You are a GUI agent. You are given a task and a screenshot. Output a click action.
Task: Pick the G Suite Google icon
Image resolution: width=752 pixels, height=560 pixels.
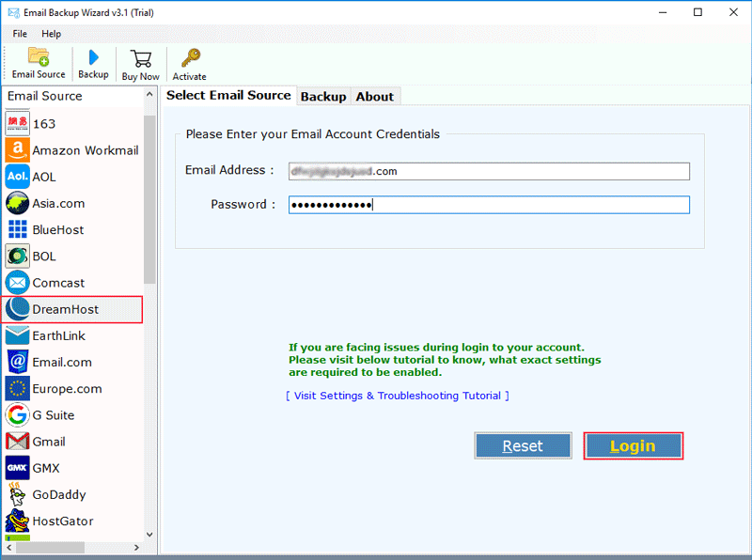point(17,415)
